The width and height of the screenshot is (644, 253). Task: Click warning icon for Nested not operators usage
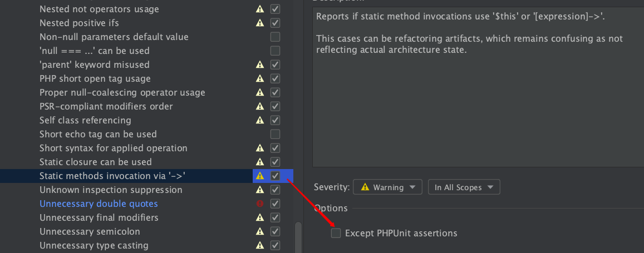click(259, 8)
